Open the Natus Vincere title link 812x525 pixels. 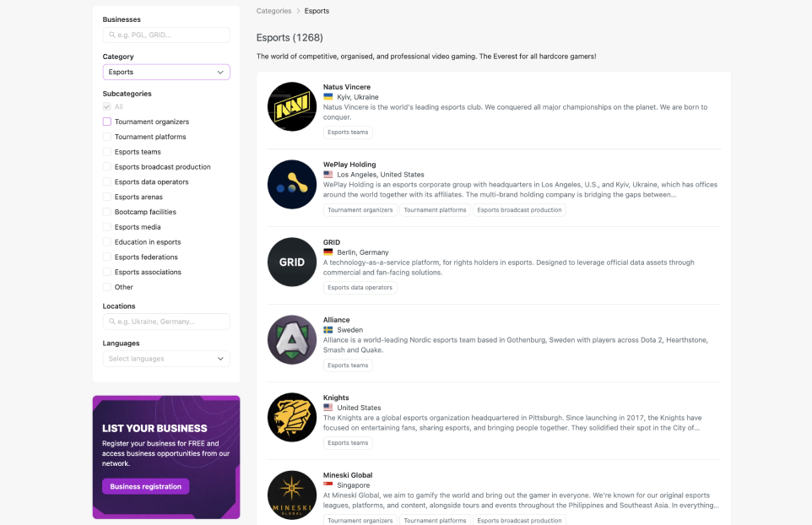346,87
